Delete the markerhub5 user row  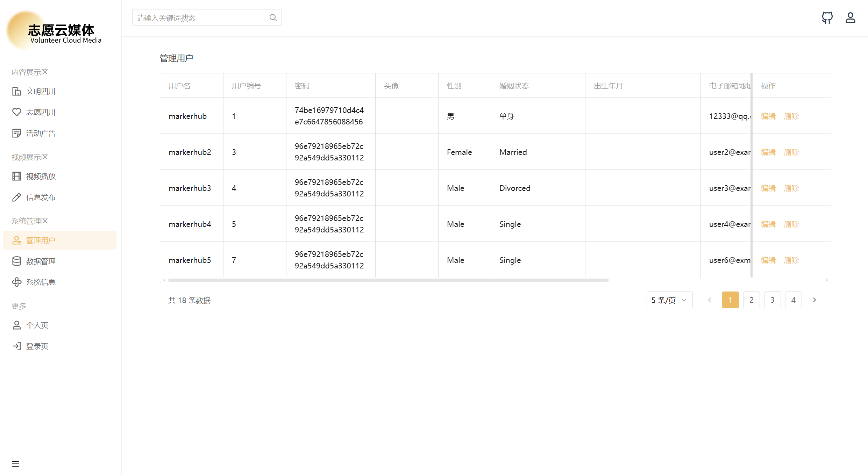[x=791, y=260]
